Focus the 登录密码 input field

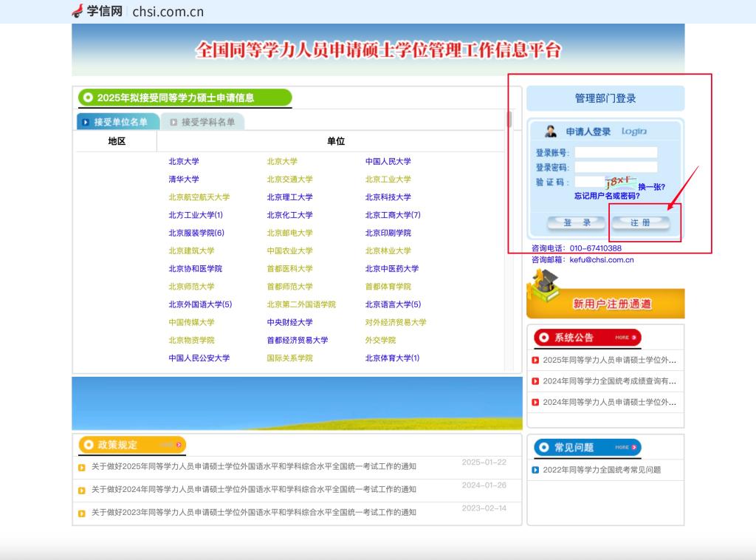click(616, 168)
